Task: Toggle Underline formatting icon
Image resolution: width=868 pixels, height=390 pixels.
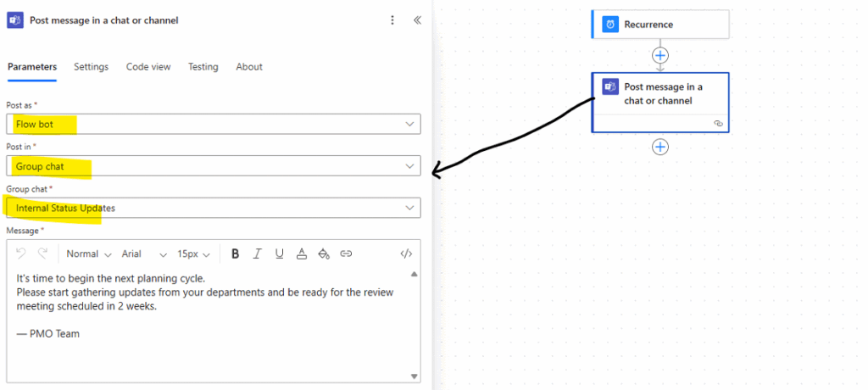Action: tap(280, 253)
